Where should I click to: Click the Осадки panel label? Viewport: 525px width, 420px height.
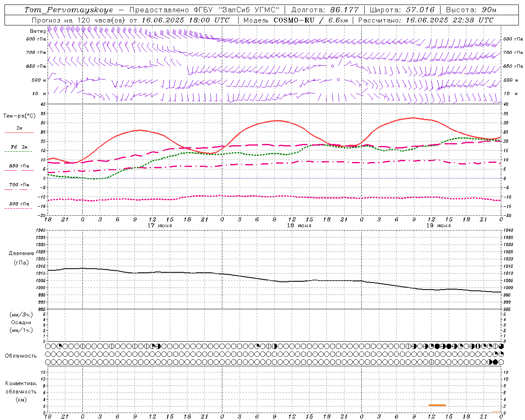pos(21,322)
